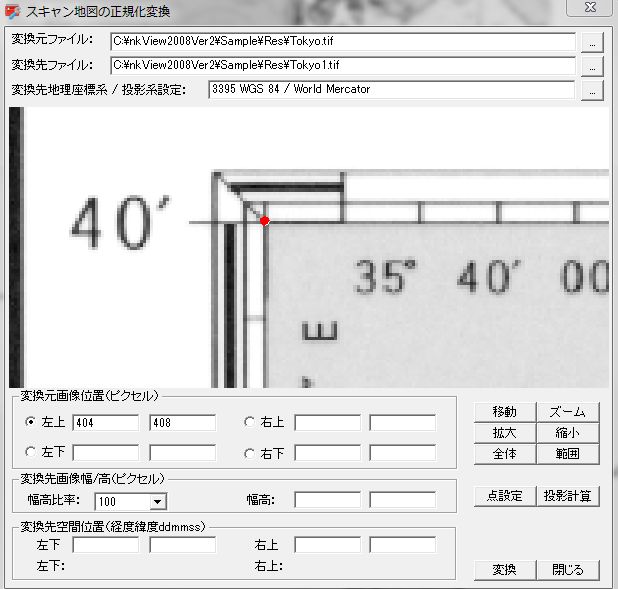Click the ズーム button
The width and height of the screenshot is (618, 589).
pos(567,412)
